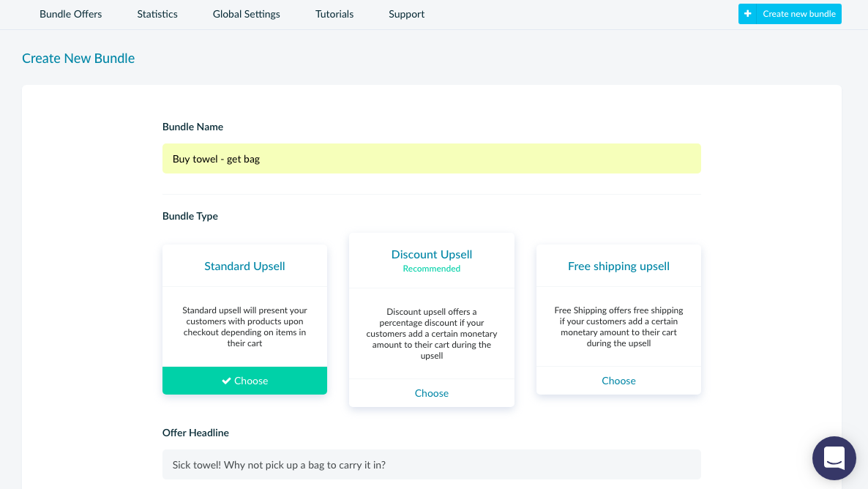This screenshot has height=489, width=868.
Task: Click the plus icon on Create new bundle button
Action: [747, 13]
